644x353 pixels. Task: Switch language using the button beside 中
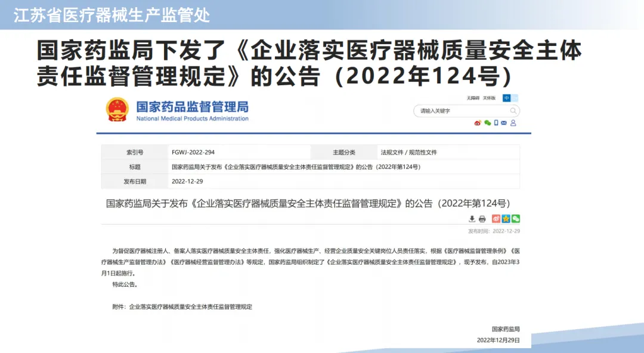pos(514,98)
